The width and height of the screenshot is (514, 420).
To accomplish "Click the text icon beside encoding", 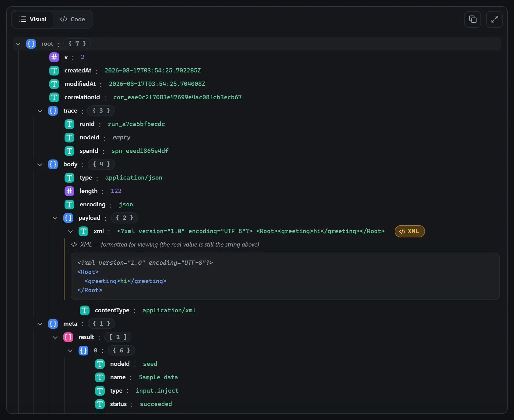I will 69,205.
